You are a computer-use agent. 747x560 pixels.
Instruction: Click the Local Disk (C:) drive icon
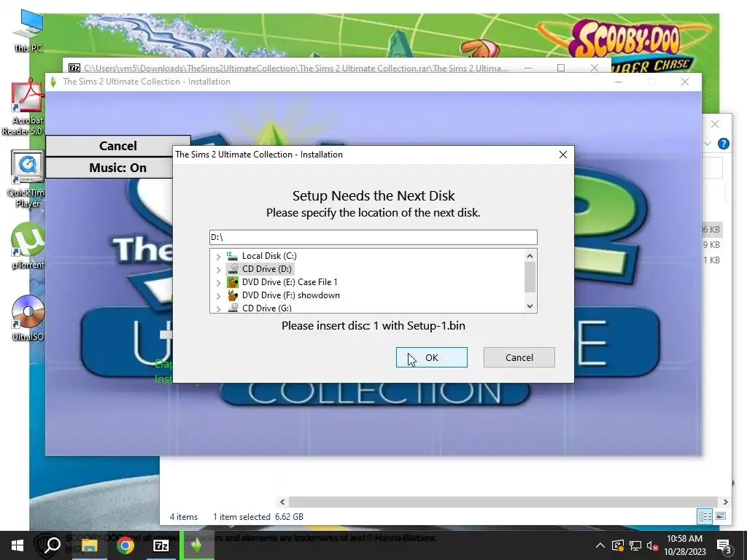coord(233,256)
